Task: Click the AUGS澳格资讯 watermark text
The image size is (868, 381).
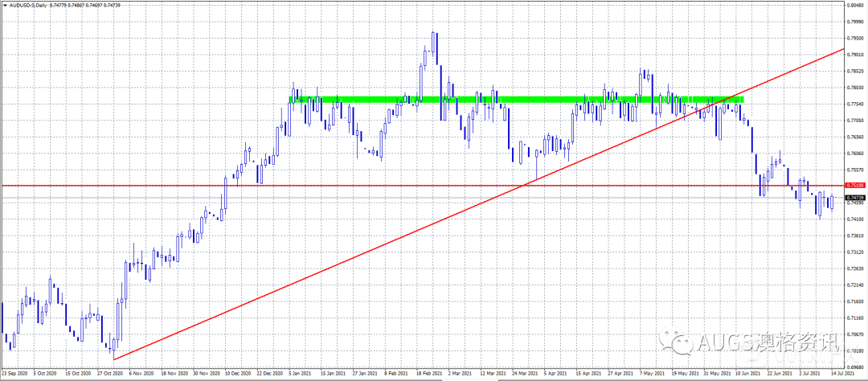Action: [768, 344]
